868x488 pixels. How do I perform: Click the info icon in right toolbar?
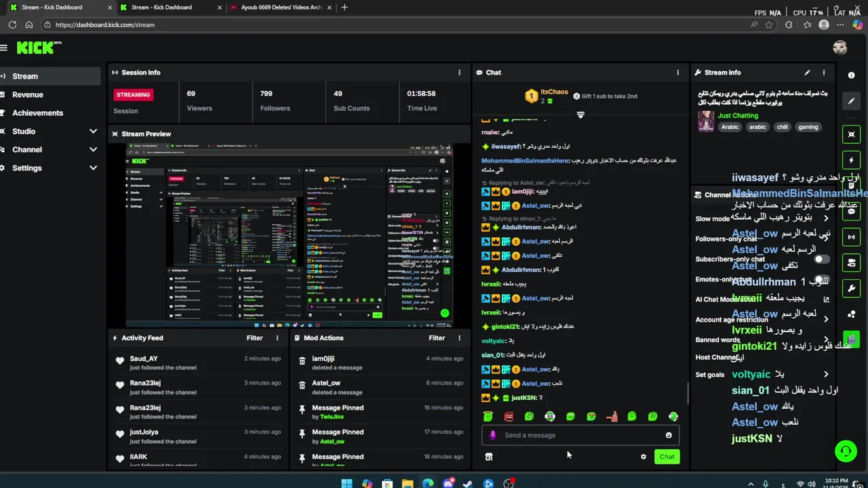pyautogui.click(x=852, y=75)
